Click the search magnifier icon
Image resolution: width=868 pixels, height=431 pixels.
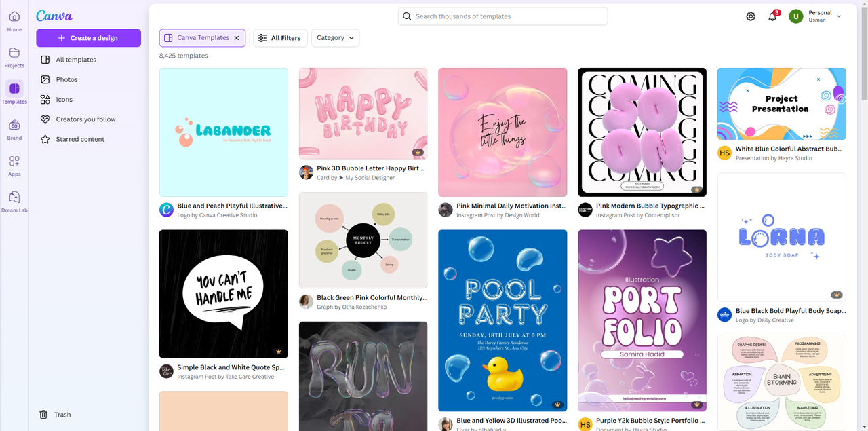[407, 16]
